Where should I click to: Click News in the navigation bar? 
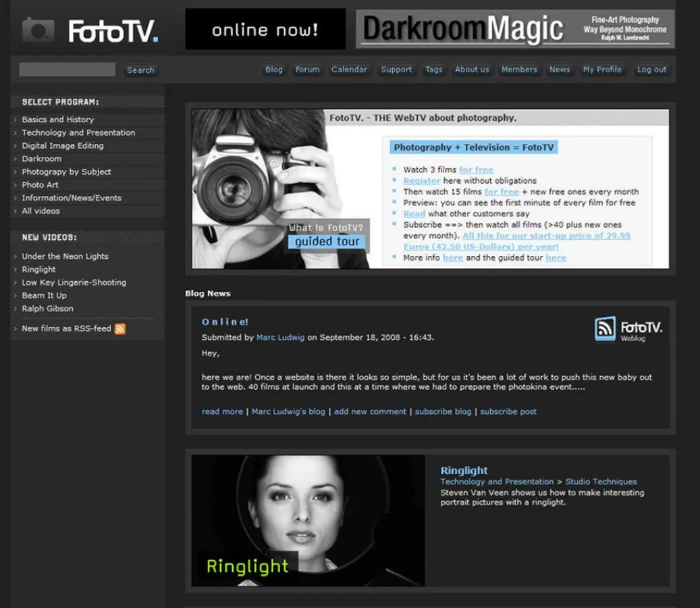tap(559, 70)
